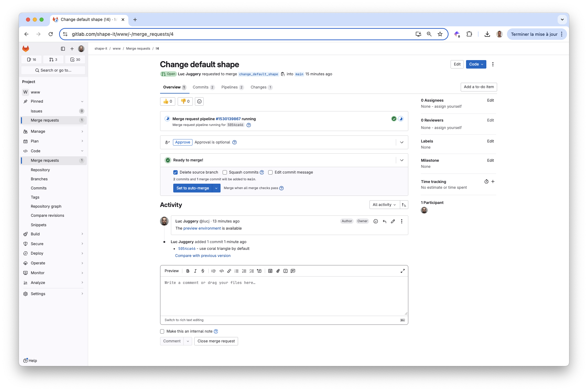Open All activity filter dropdown
The height and width of the screenshot is (391, 588).
point(384,205)
